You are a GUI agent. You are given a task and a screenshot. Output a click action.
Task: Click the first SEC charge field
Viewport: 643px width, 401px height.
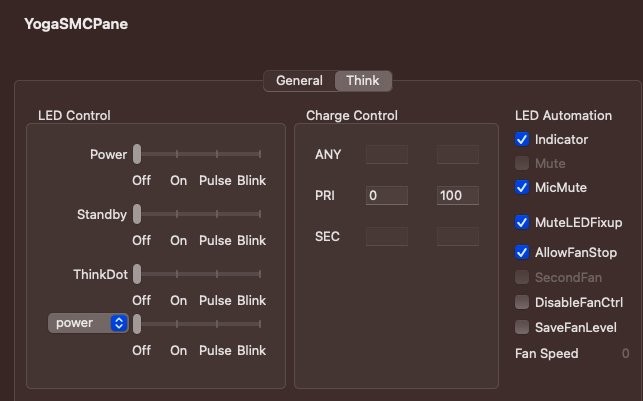coord(387,237)
